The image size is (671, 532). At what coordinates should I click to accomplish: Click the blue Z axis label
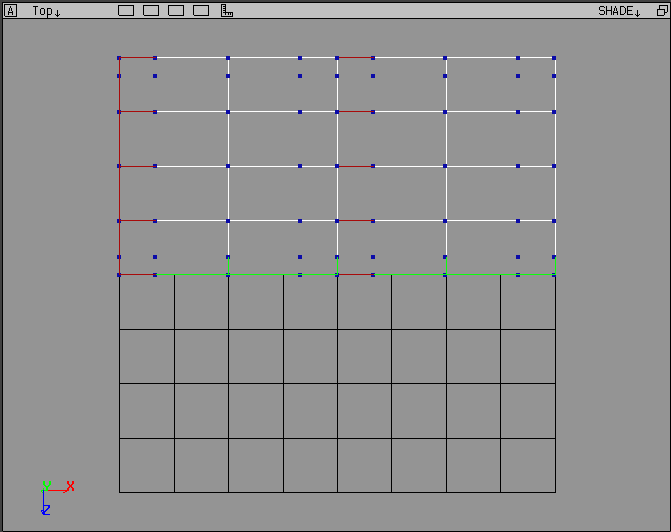click(46, 510)
